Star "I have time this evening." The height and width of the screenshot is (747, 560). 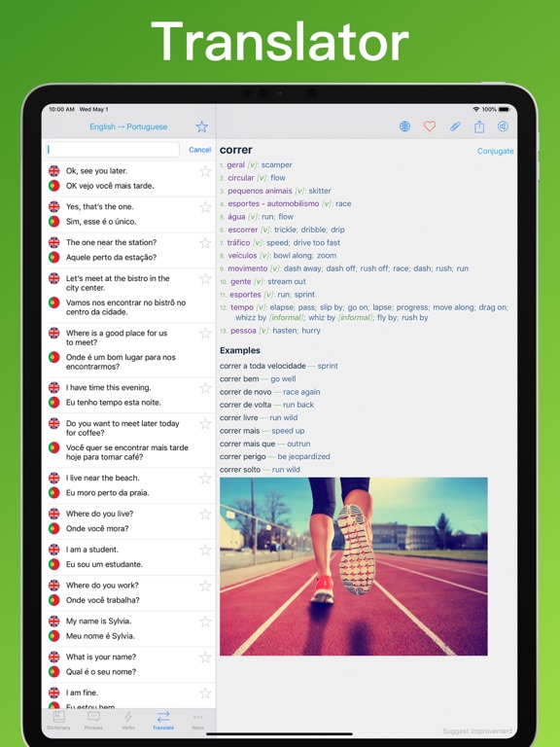pyautogui.click(x=205, y=388)
